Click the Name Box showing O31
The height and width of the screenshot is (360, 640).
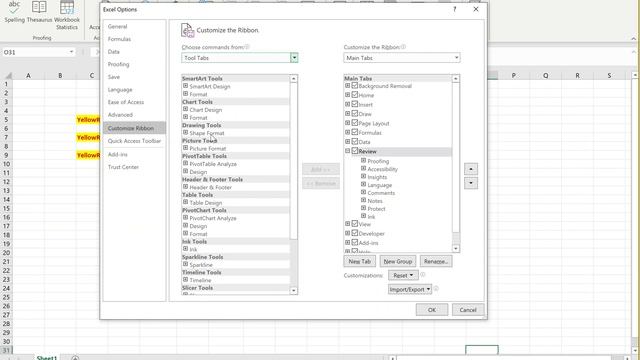(x=34, y=52)
